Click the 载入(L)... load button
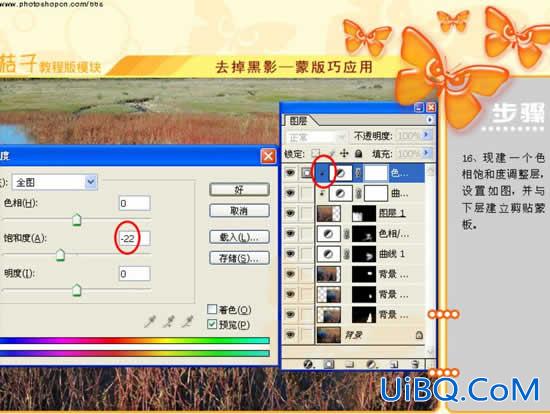The image size is (550, 414). [239, 237]
